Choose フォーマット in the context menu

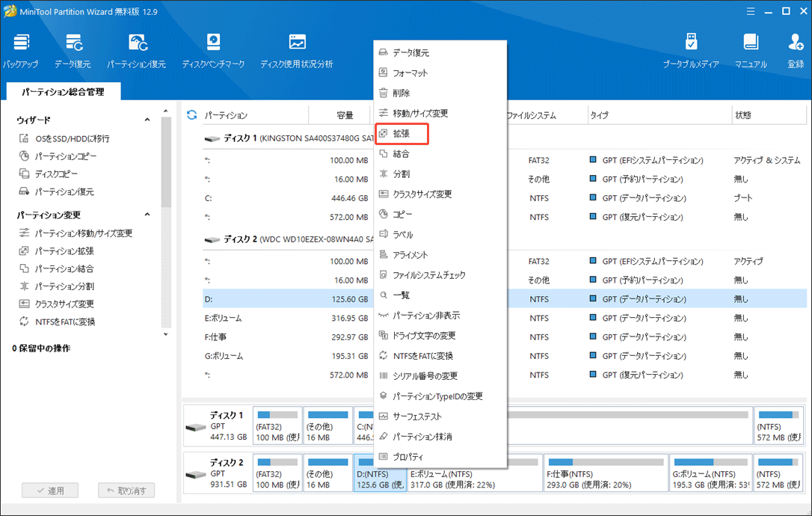(440, 73)
